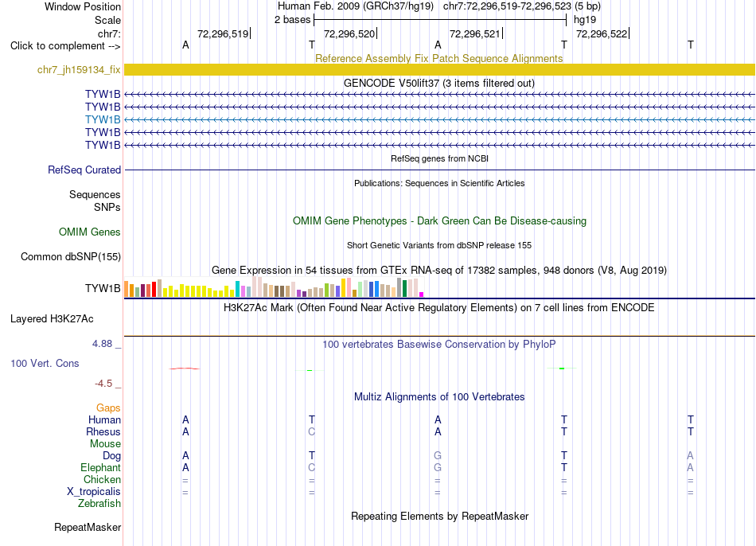Click the red PhyloP conservation mark
The width and height of the screenshot is (756, 546).
point(185,369)
